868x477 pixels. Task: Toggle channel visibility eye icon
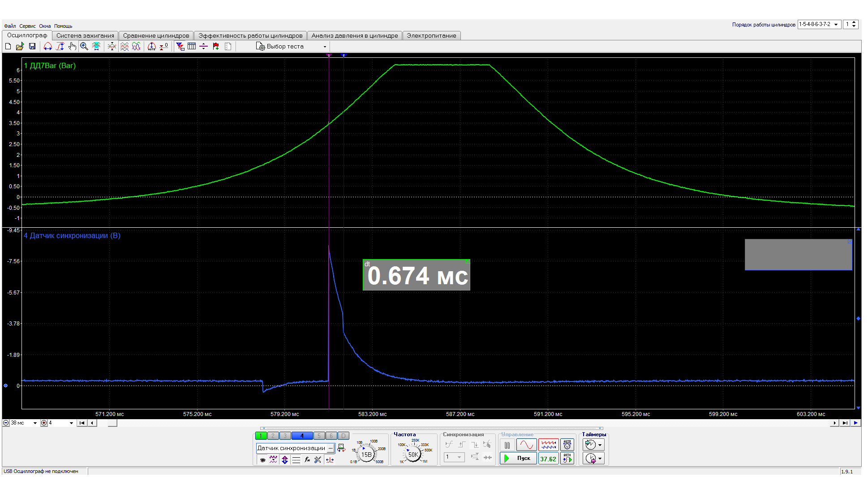[x=262, y=460]
